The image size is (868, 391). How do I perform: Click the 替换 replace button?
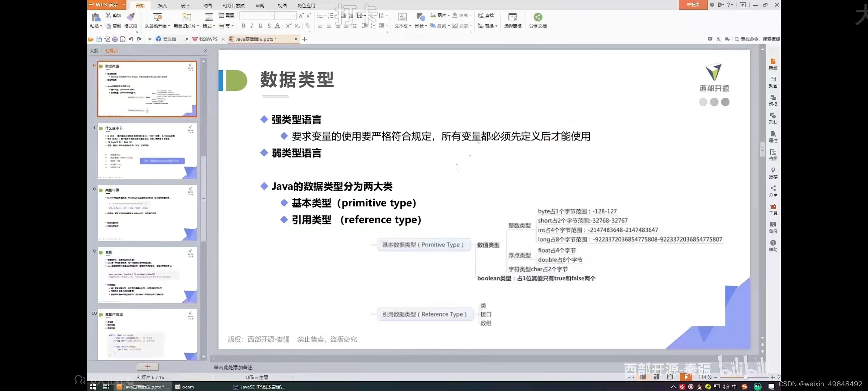tap(488, 26)
